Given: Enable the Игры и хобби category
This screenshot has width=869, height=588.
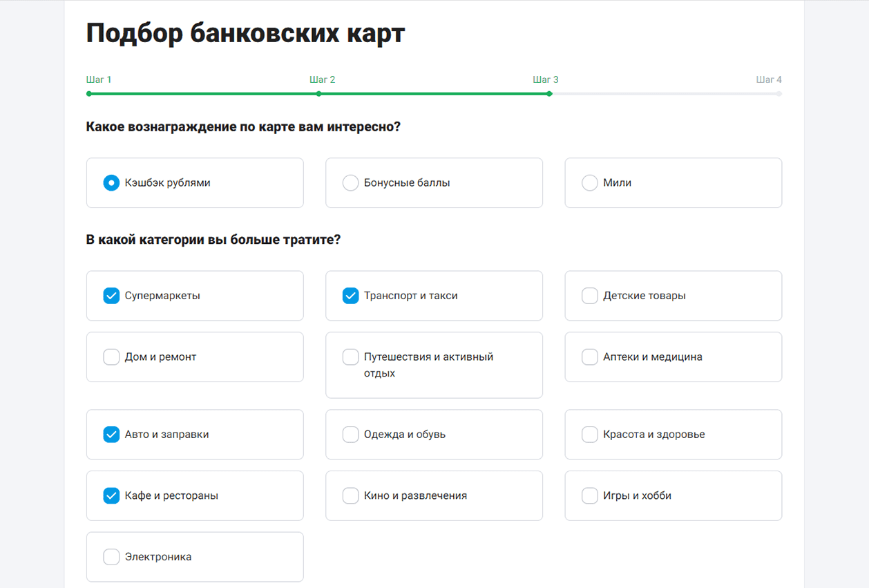Looking at the screenshot, I should pyautogui.click(x=589, y=495).
